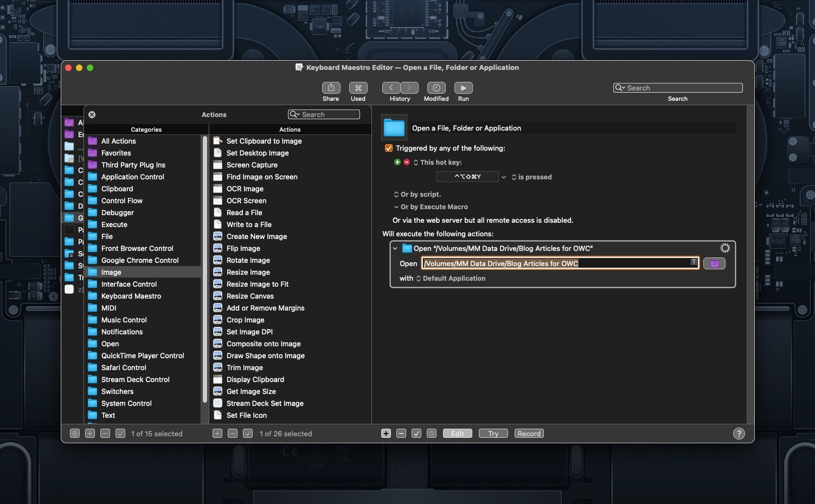Image resolution: width=815 pixels, height=504 pixels.
Task: Click the Record button
Action: coord(529,434)
